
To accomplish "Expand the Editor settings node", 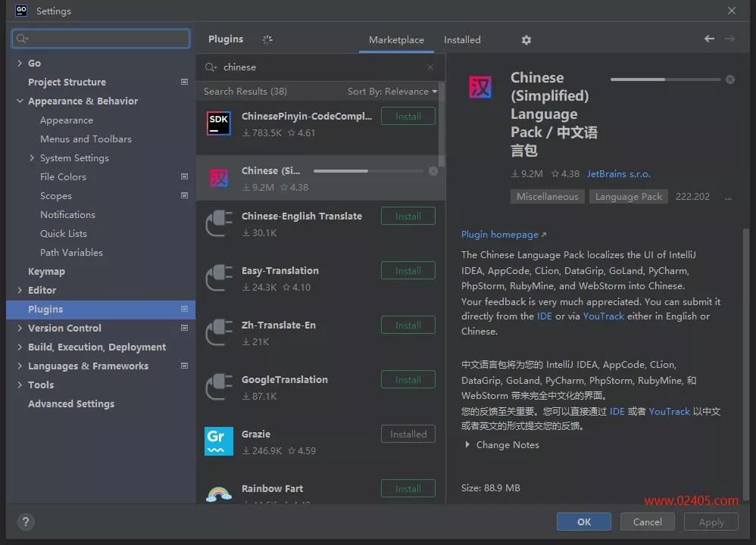I will 20,290.
